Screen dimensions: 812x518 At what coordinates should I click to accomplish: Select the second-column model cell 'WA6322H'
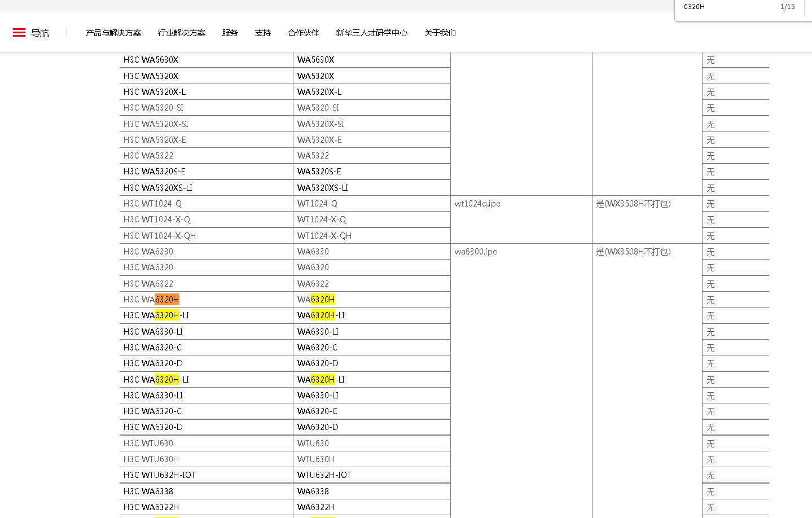(316, 507)
